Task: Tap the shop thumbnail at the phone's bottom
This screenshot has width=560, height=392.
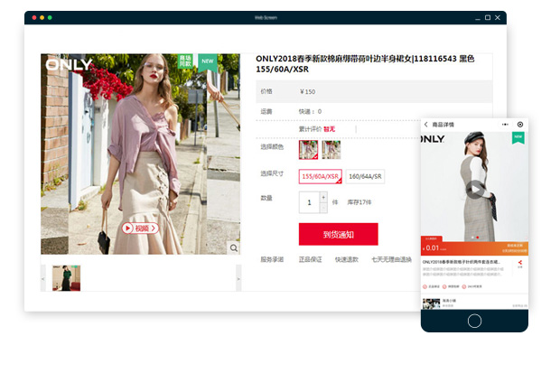Action: [432, 303]
